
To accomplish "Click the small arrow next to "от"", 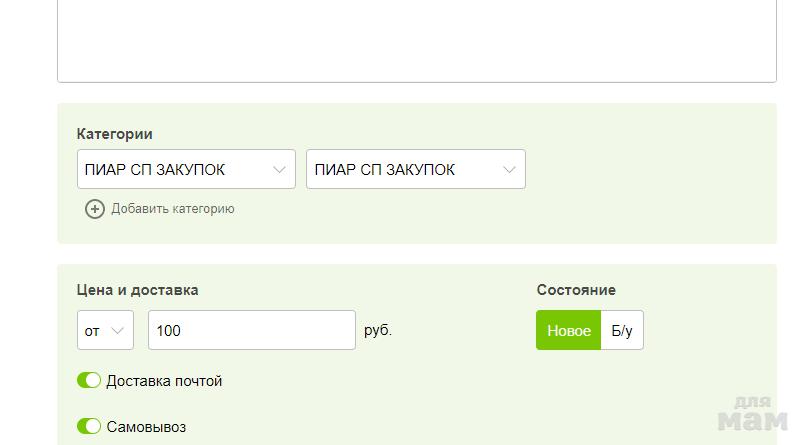I will (118, 331).
